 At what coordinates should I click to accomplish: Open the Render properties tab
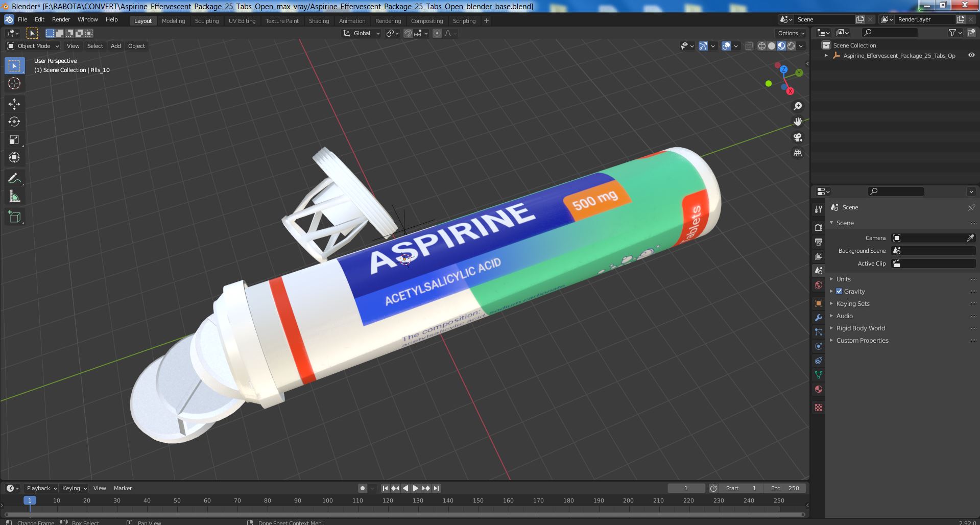pyautogui.click(x=819, y=228)
